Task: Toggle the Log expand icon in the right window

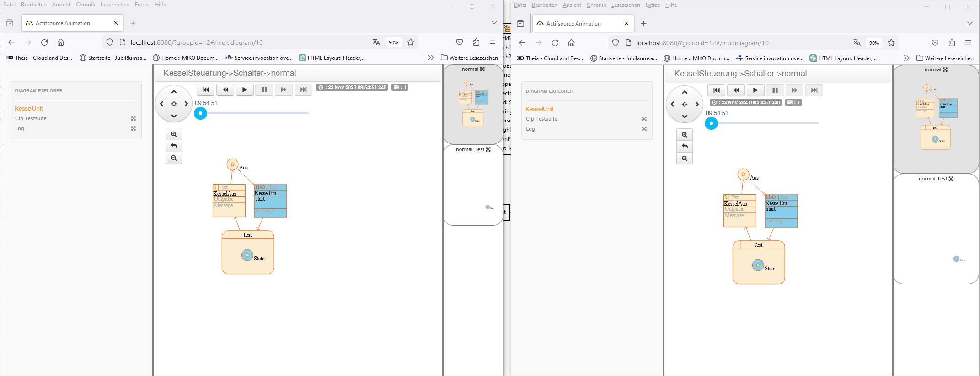Action: (644, 129)
